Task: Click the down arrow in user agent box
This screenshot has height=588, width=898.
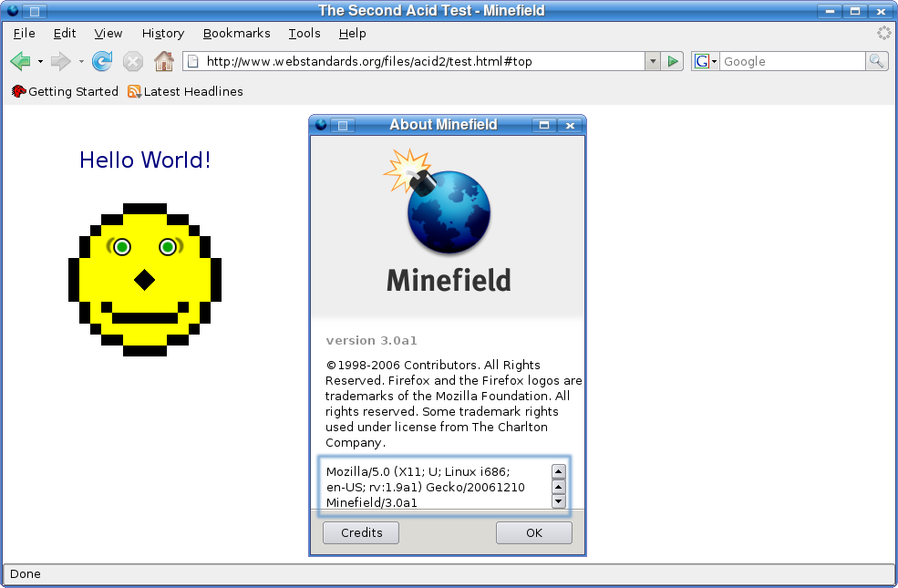Action: point(558,501)
